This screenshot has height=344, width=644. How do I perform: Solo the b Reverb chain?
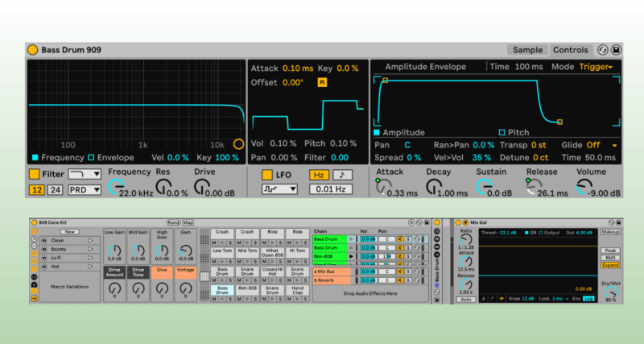click(408, 280)
